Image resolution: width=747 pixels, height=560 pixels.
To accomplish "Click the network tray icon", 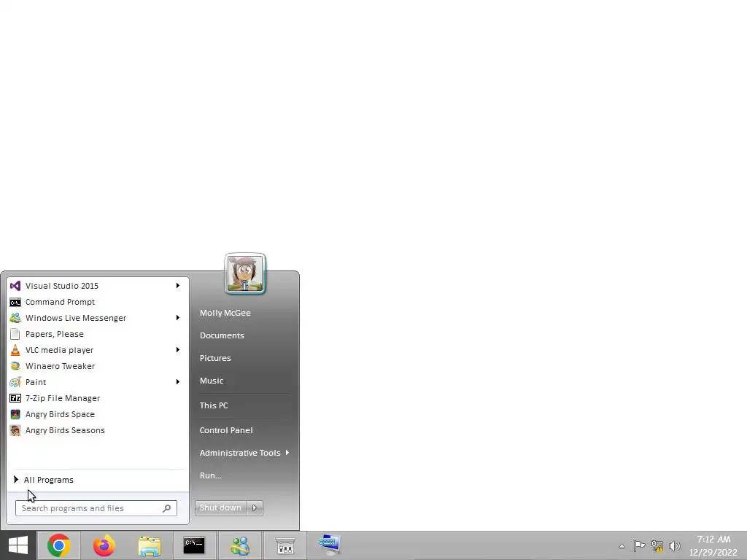I will point(657,545).
